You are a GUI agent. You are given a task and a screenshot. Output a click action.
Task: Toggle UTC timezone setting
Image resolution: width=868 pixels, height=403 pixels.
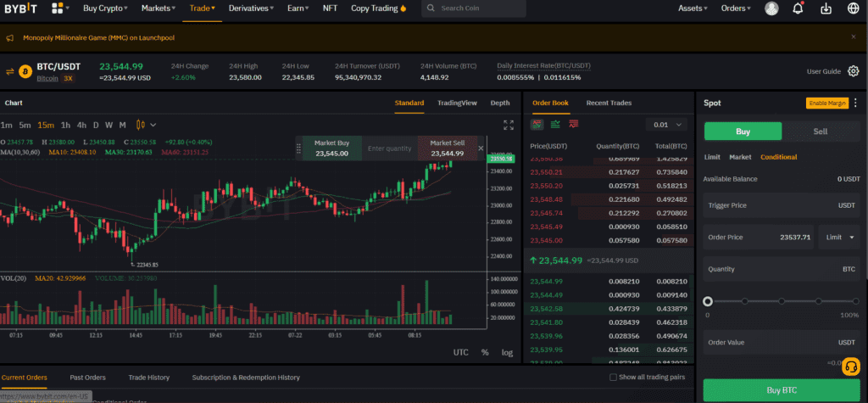[460, 353]
